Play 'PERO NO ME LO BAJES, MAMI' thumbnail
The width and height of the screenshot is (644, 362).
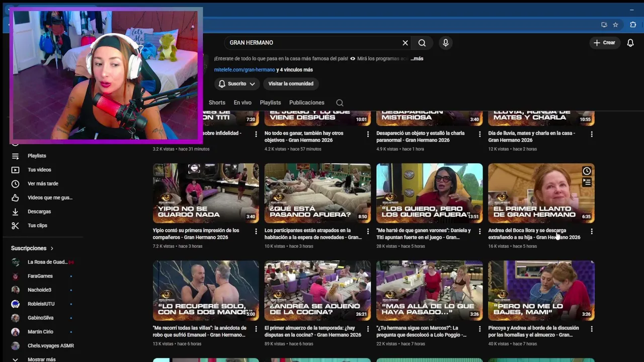(x=541, y=291)
